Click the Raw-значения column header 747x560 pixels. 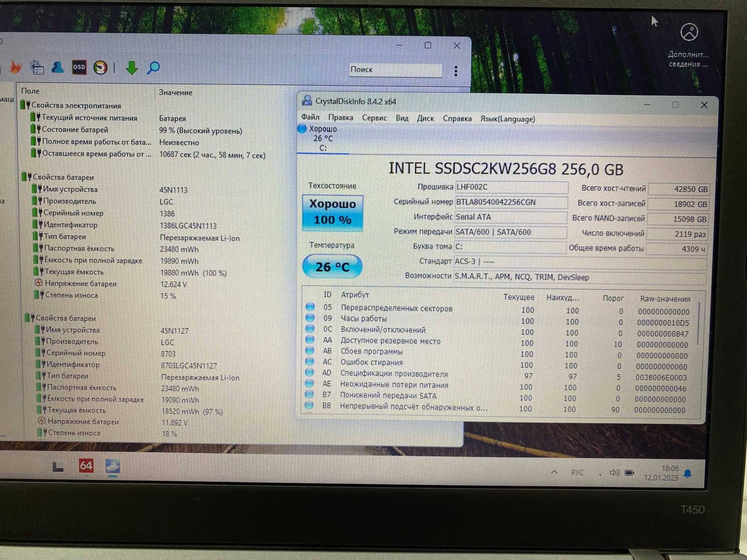click(x=665, y=299)
